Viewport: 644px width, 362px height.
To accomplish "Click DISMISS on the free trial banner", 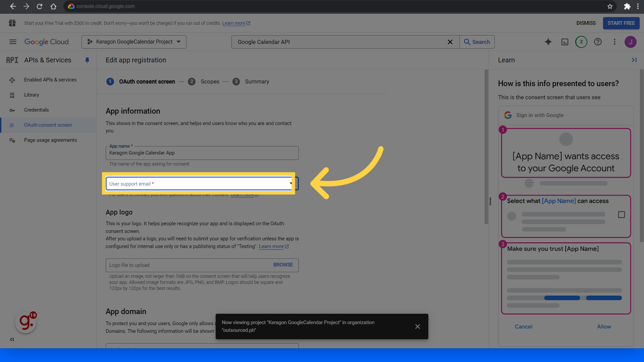I will (586, 23).
